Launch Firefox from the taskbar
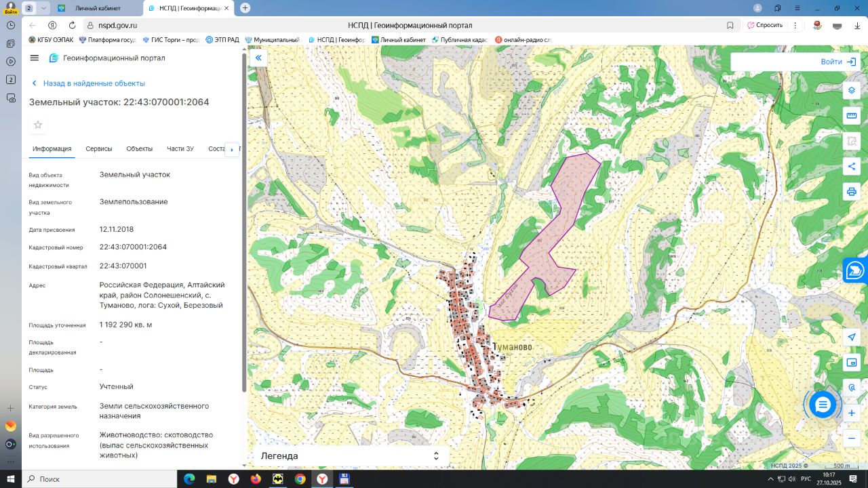Screen dimensions: 868x488 (256, 479)
